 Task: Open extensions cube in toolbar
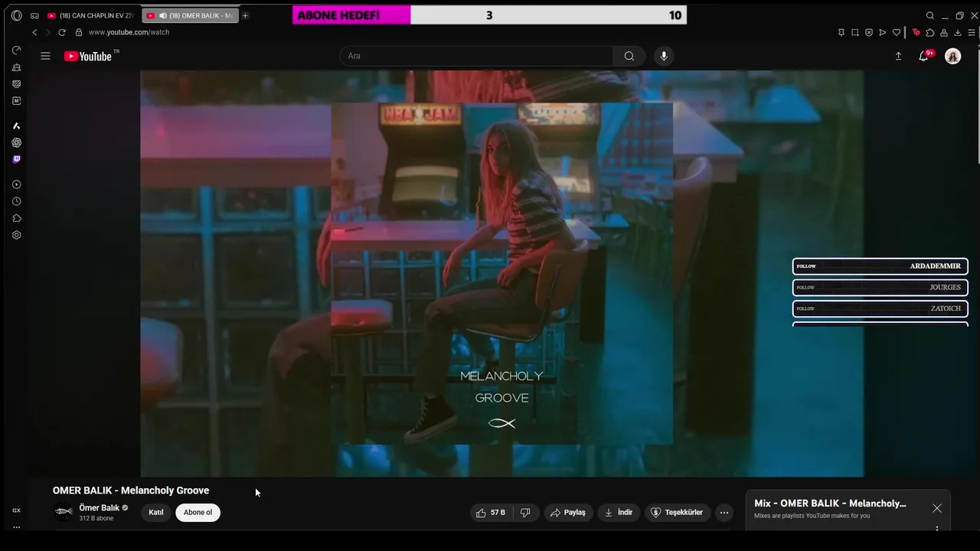(930, 32)
